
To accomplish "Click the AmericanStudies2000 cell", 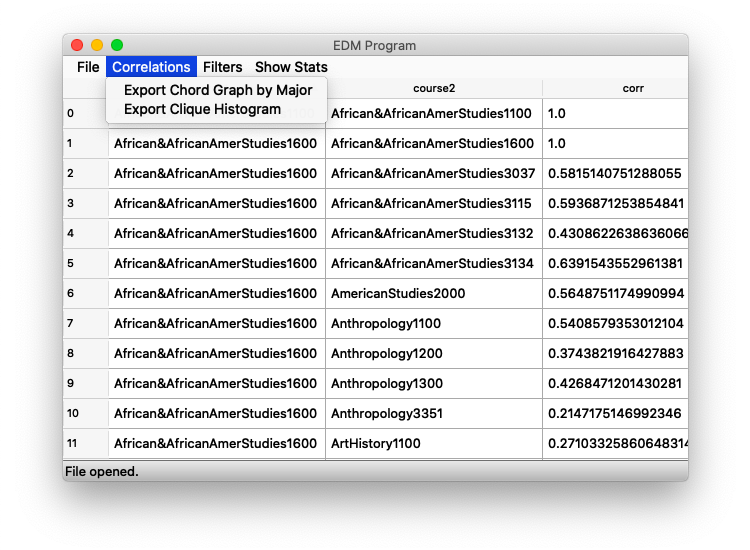I will point(398,294).
